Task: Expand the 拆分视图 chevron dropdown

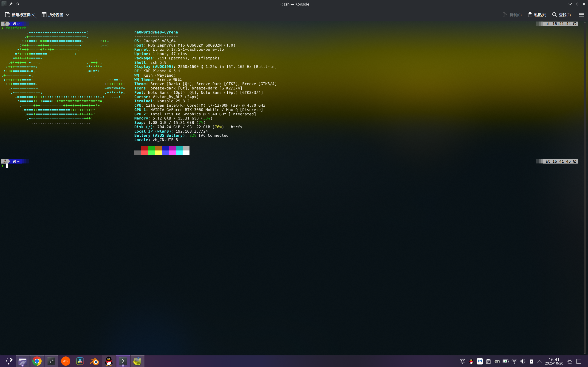Action: tap(68, 15)
